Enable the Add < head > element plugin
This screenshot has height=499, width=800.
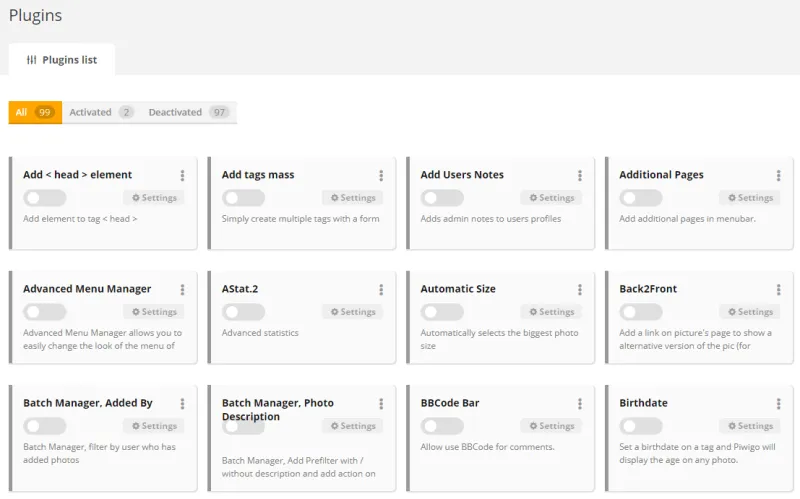click(45, 198)
